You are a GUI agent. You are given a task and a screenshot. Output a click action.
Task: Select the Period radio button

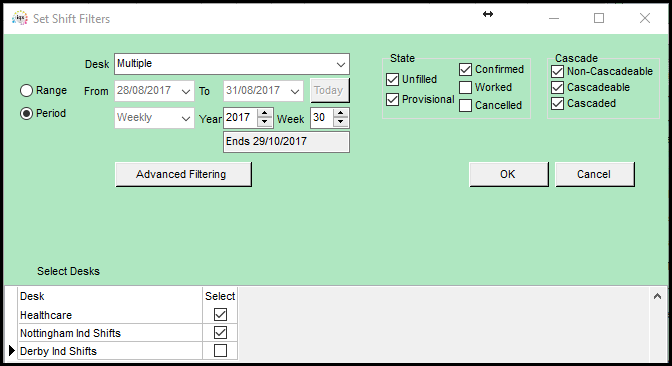point(27,113)
